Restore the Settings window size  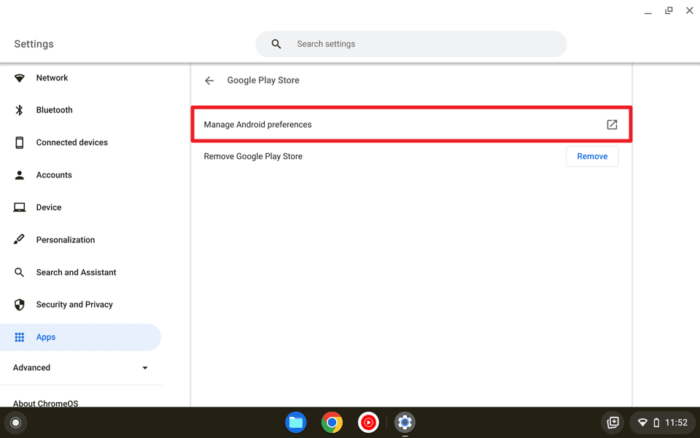click(x=668, y=10)
